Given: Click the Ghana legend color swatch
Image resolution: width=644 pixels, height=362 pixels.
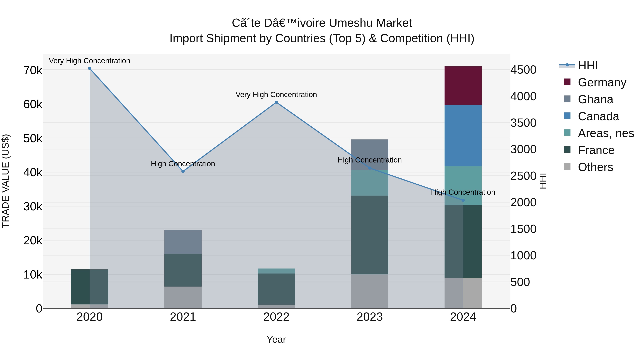Looking at the screenshot, I should point(567,99).
